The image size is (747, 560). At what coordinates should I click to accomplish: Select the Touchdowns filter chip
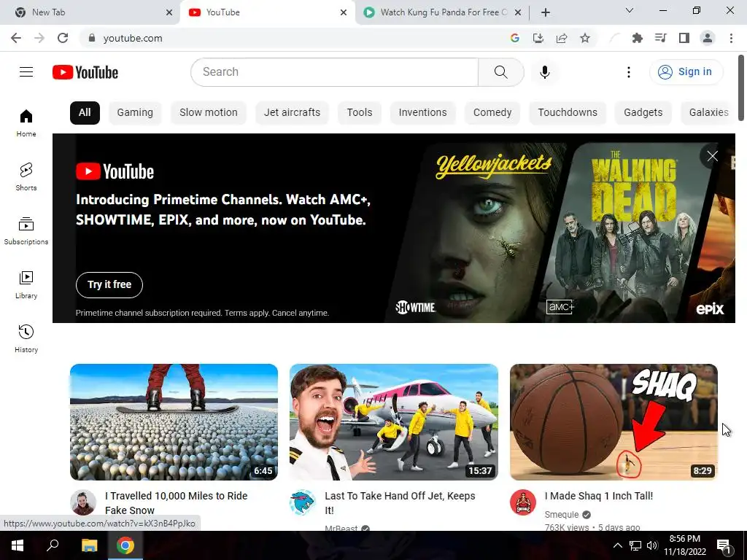point(568,113)
